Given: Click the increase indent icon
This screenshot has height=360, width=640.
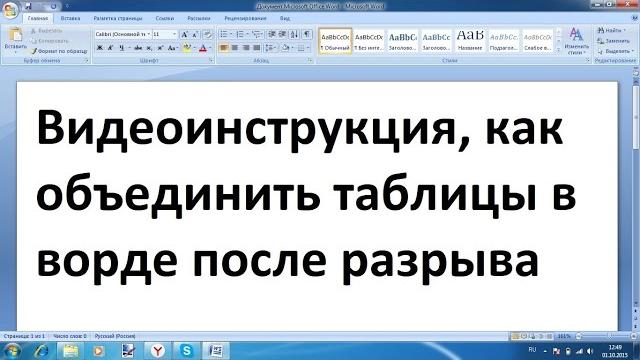Looking at the screenshot, I should tap(282, 34).
